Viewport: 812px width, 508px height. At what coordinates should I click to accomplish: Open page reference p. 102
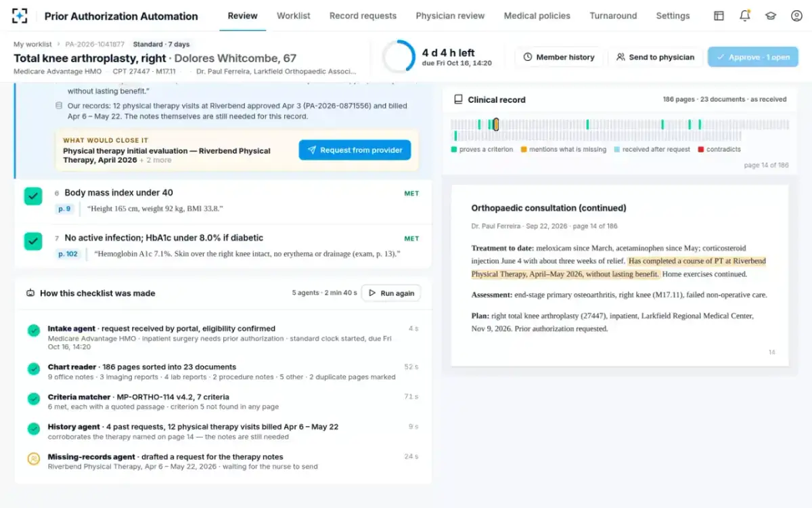point(68,254)
